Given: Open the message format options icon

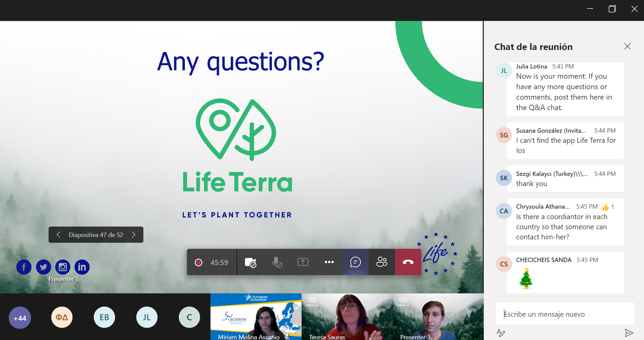Looking at the screenshot, I should 501,333.
